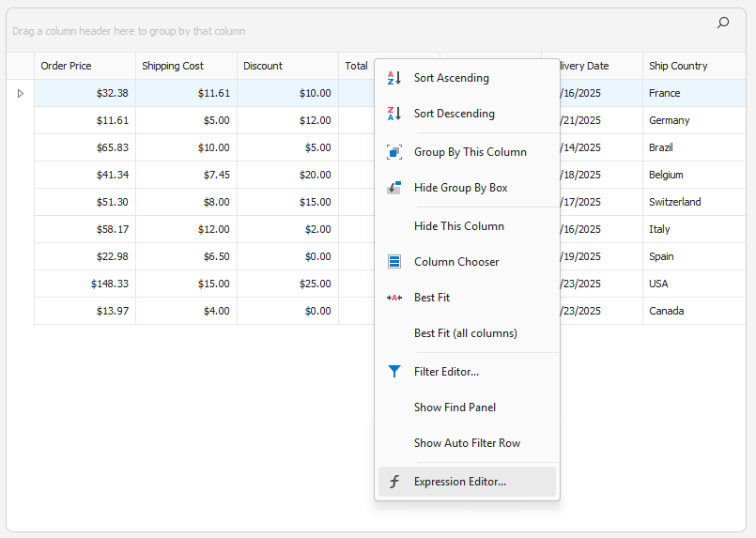Select the Germany ship country cell

[694, 120]
